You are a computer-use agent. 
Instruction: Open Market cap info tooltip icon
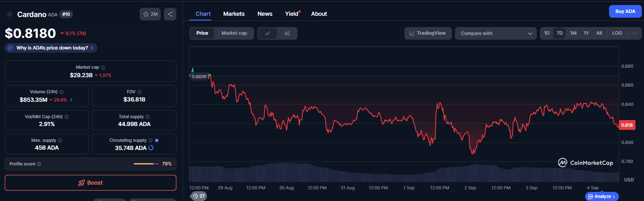pyautogui.click(x=103, y=67)
